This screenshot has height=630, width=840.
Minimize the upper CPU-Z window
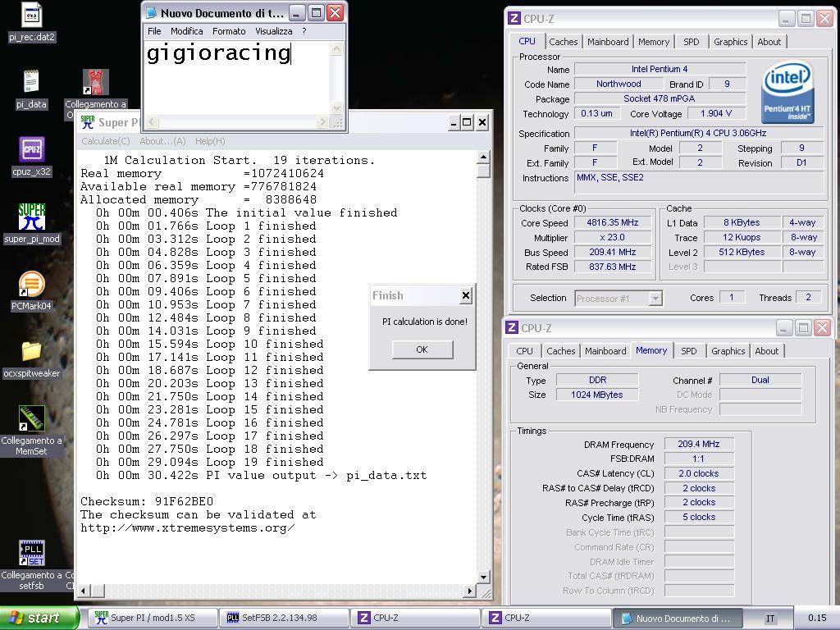tap(786, 19)
